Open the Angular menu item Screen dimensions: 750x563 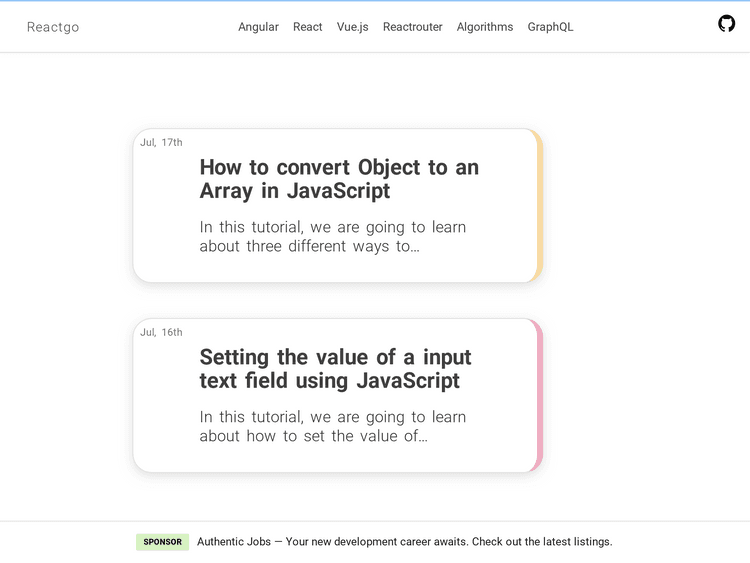(x=258, y=27)
